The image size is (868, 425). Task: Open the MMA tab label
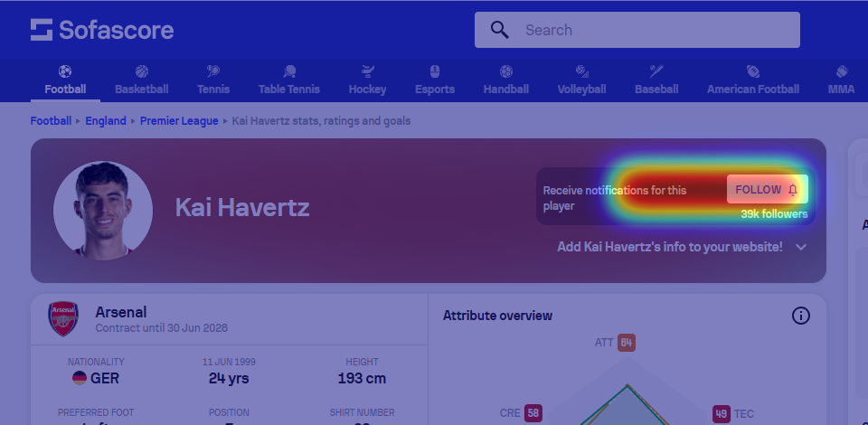842,90
